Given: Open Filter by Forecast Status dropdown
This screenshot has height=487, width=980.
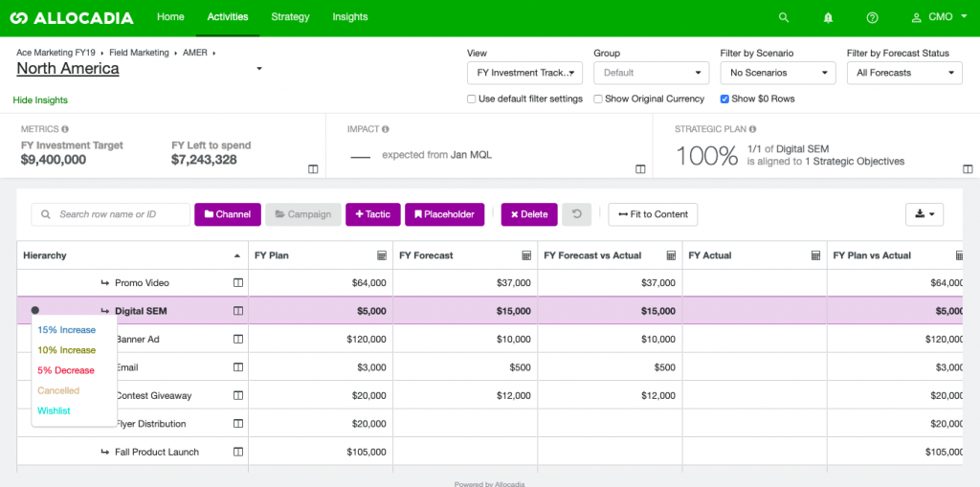Looking at the screenshot, I should 904,73.
